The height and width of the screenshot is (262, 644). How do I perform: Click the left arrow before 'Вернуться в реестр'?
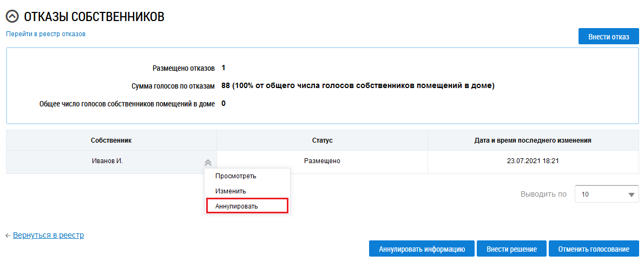click(x=8, y=236)
